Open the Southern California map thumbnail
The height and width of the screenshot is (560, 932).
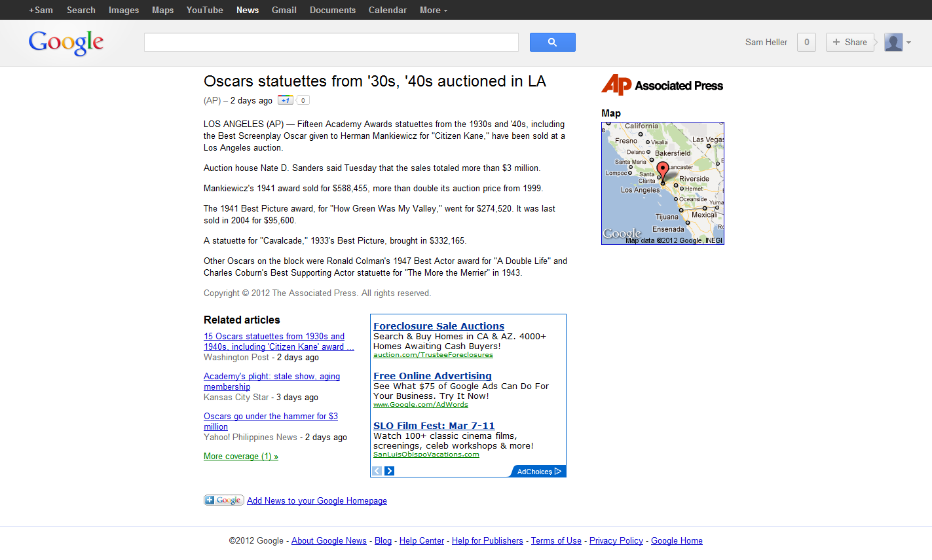tap(663, 183)
